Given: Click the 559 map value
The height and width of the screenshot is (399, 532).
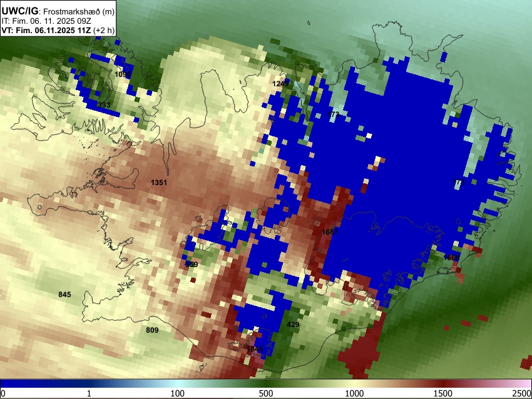Looking at the screenshot, I should [192, 265].
